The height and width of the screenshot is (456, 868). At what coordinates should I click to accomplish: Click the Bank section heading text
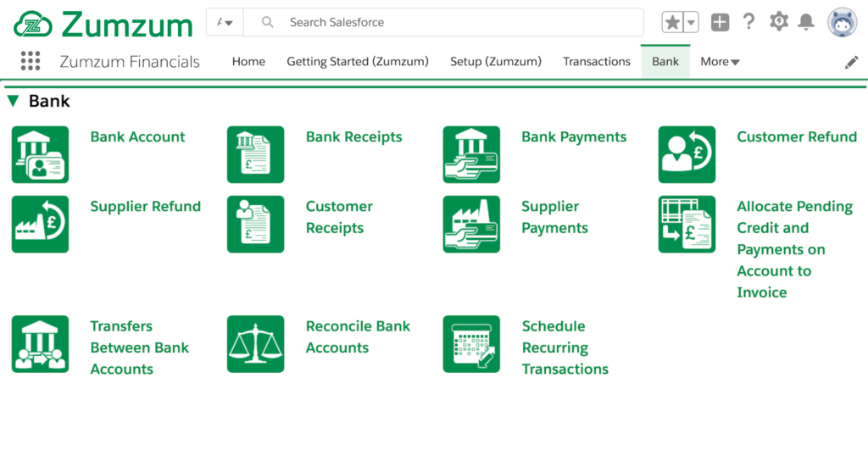pyautogui.click(x=49, y=101)
